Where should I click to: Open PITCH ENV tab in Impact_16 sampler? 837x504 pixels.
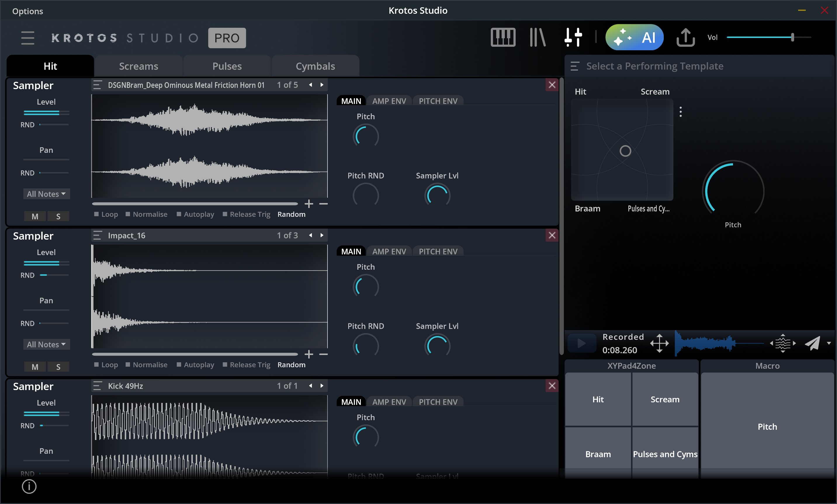point(438,251)
